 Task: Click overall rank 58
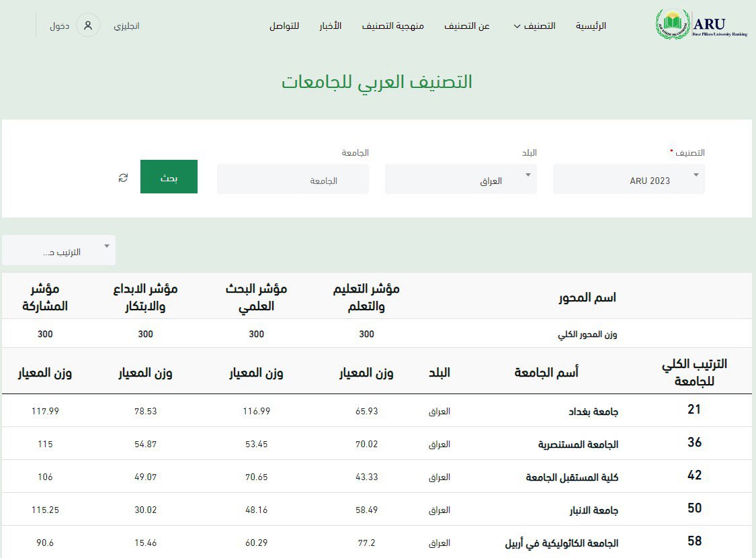(x=694, y=541)
